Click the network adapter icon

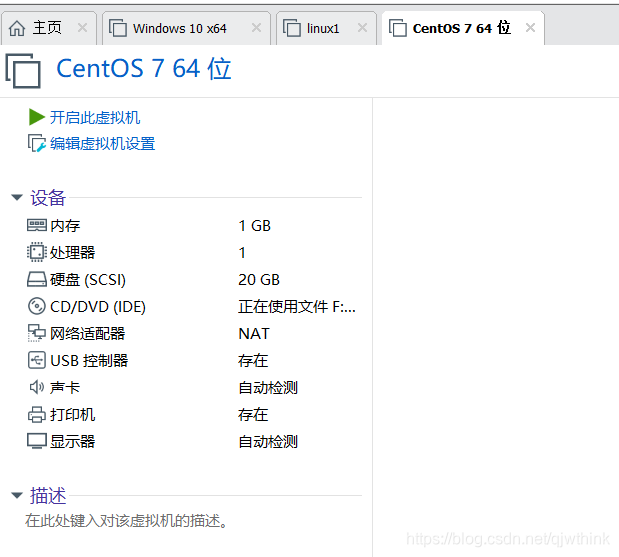tap(37, 333)
